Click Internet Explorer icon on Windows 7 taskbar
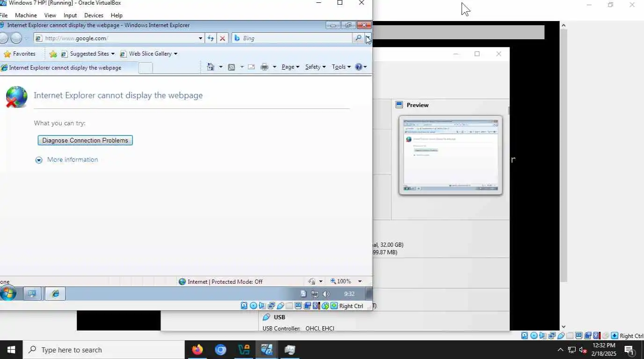Viewport: 644px width, 359px height. (55, 294)
